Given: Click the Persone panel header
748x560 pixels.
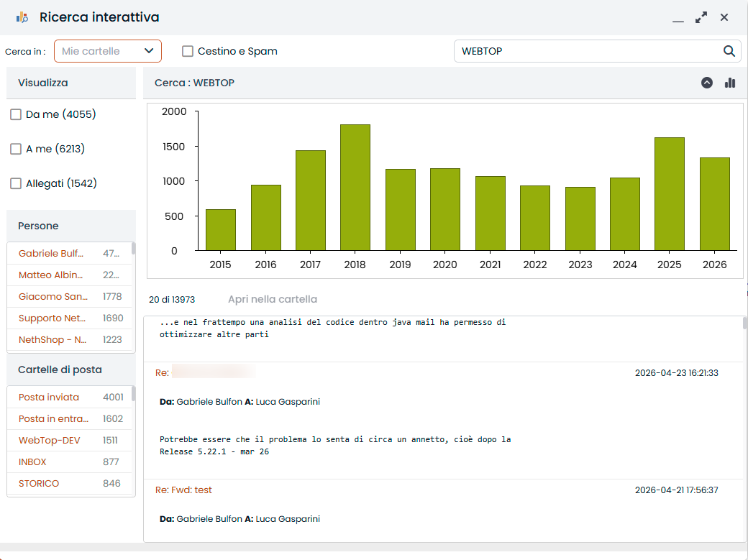Looking at the screenshot, I should click(71, 226).
